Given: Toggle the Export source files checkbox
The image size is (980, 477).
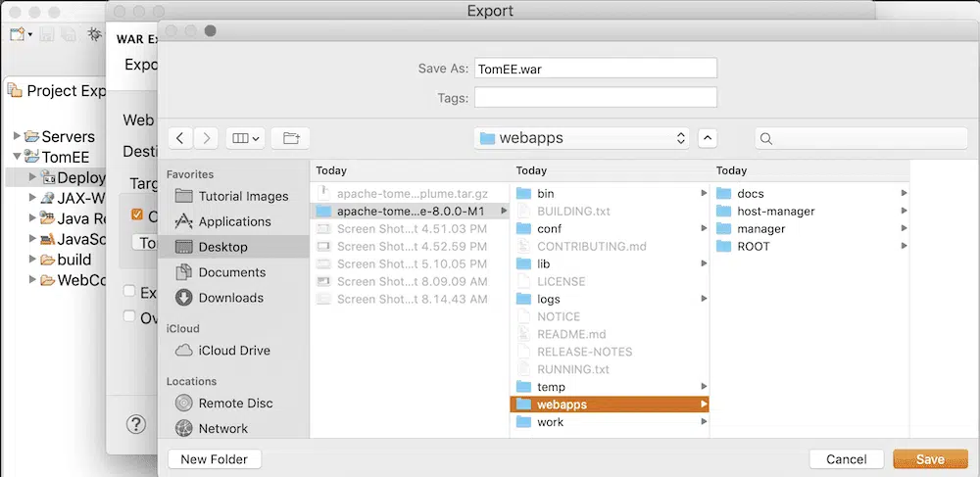Looking at the screenshot, I should [x=129, y=292].
